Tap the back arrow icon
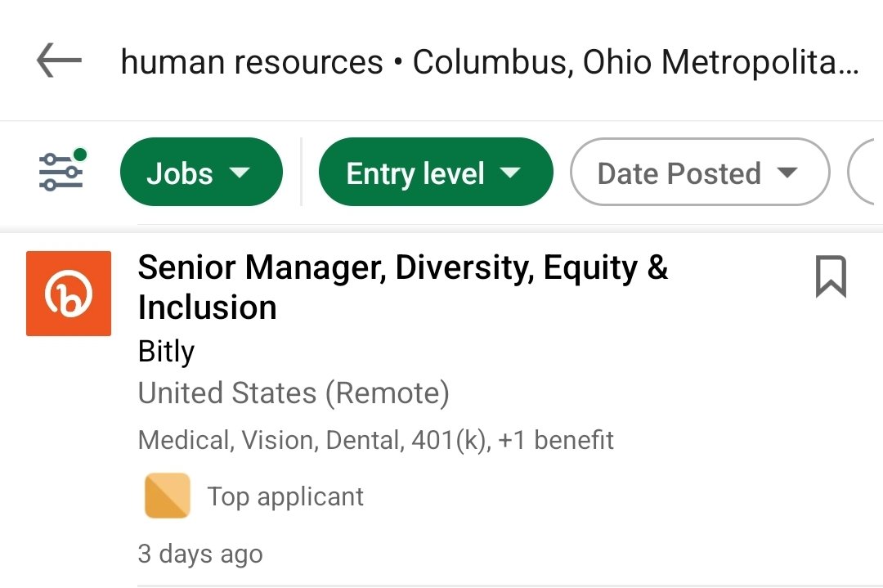The height and width of the screenshot is (588, 883). 59,60
